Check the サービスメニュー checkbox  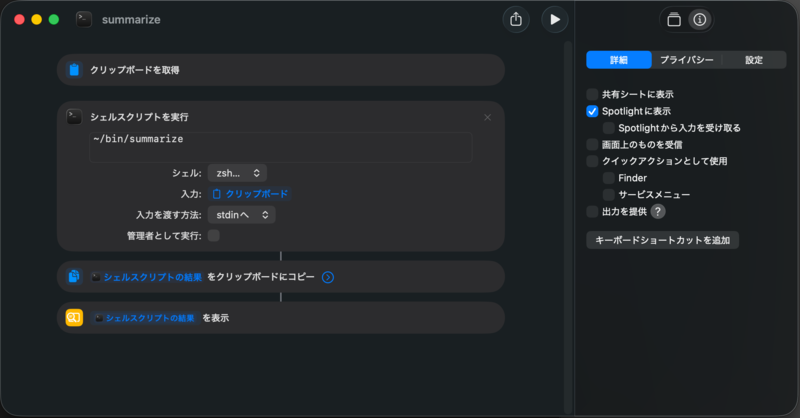tap(608, 194)
